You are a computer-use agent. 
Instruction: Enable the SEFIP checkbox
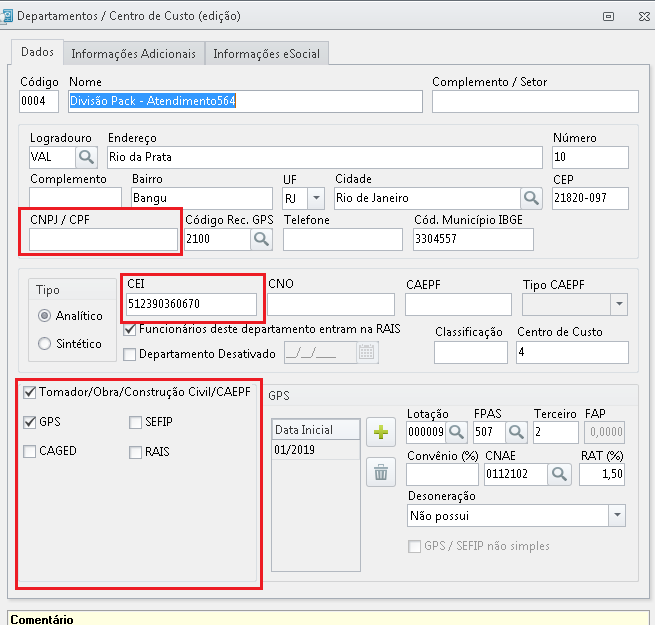point(135,422)
